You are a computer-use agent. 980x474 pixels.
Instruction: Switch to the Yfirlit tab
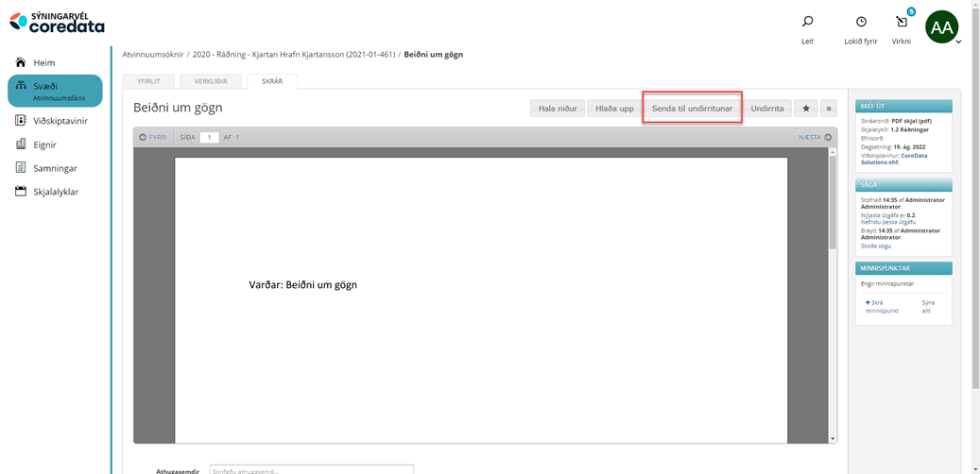[146, 81]
